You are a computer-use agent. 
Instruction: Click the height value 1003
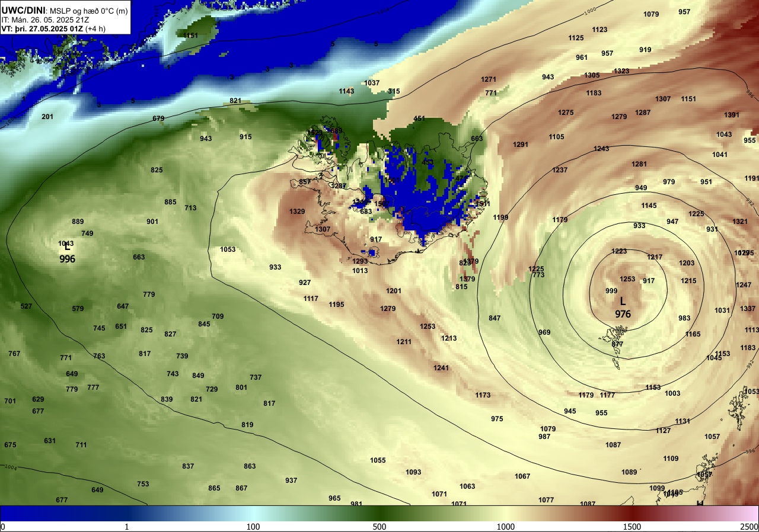pos(672,393)
